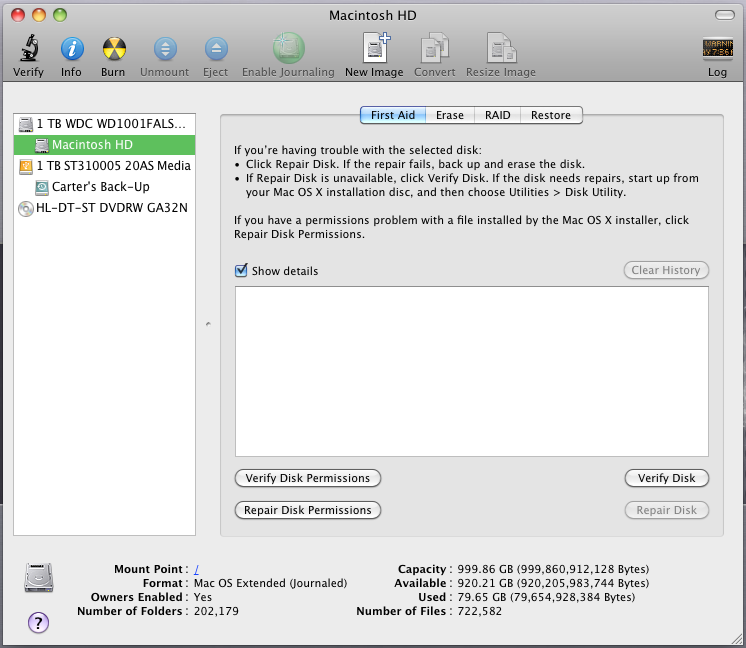
Task: Click the hard drive icon beside Mount Point
Action: click(x=39, y=578)
